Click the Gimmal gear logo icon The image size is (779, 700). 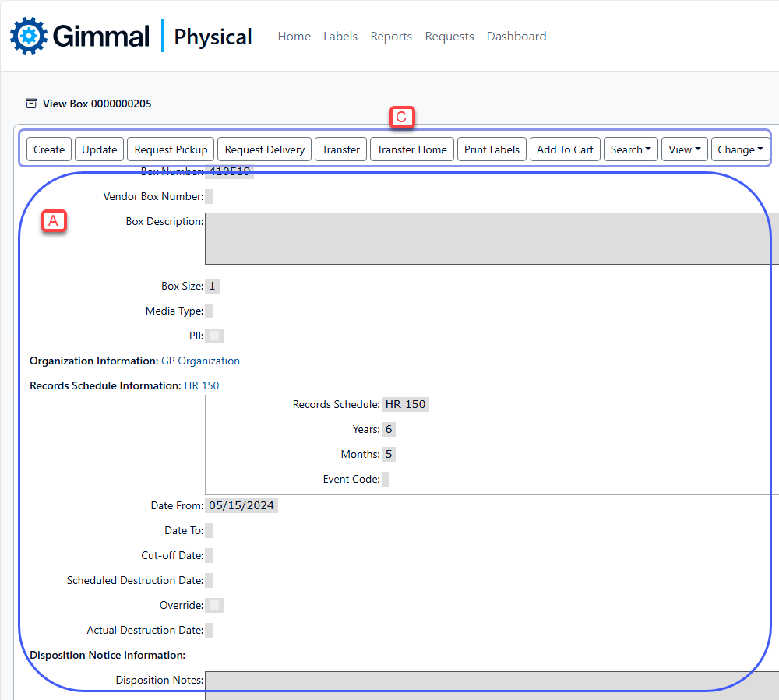tap(29, 36)
